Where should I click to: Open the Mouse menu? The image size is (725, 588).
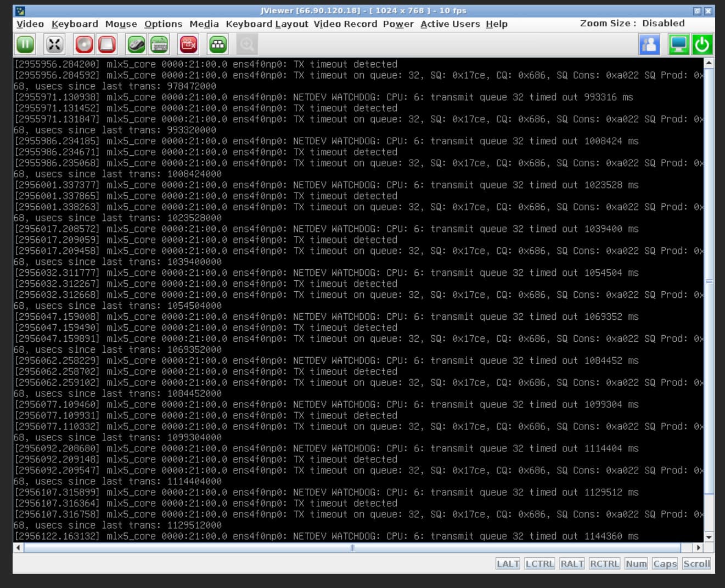point(121,24)
